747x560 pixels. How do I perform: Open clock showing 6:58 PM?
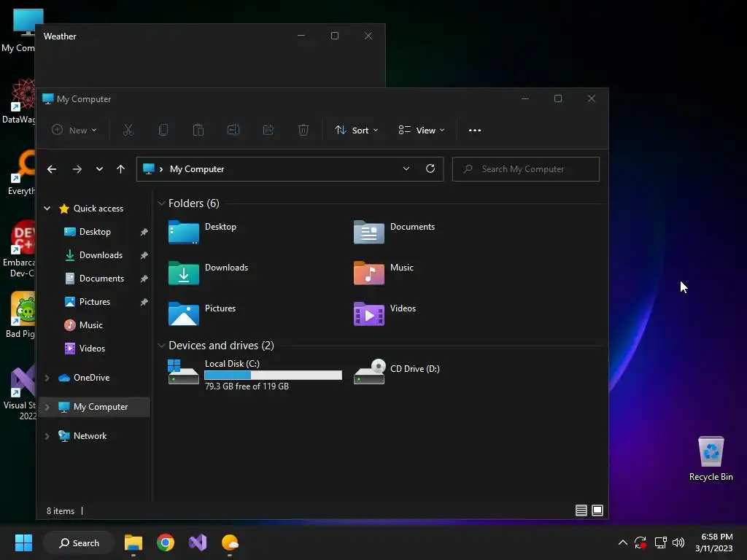coord(713,542)
